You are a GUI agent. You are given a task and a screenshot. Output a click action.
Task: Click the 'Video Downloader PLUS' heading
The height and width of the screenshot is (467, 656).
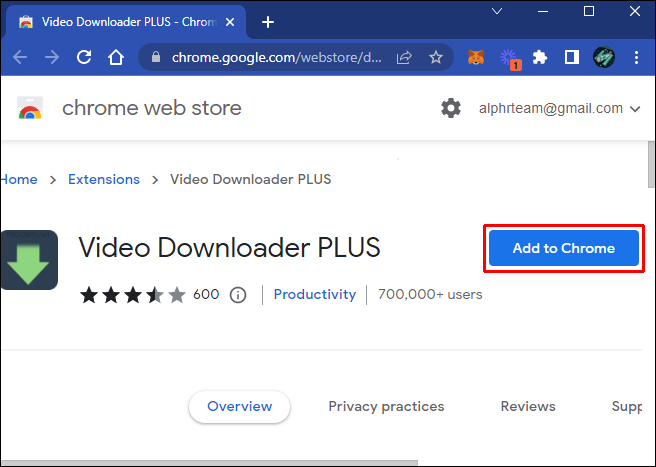pyautogui.click(x=229, y=247)
